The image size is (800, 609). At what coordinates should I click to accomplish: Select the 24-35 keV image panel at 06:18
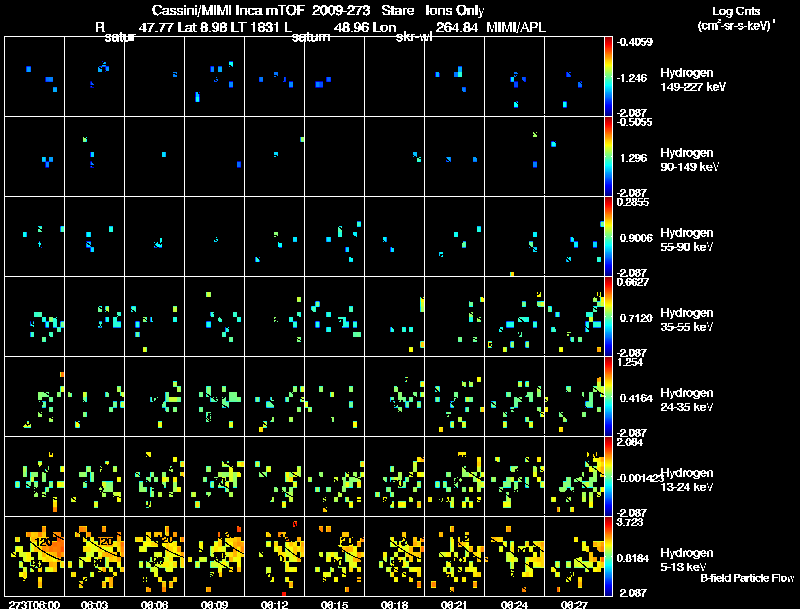coord(394,396)
